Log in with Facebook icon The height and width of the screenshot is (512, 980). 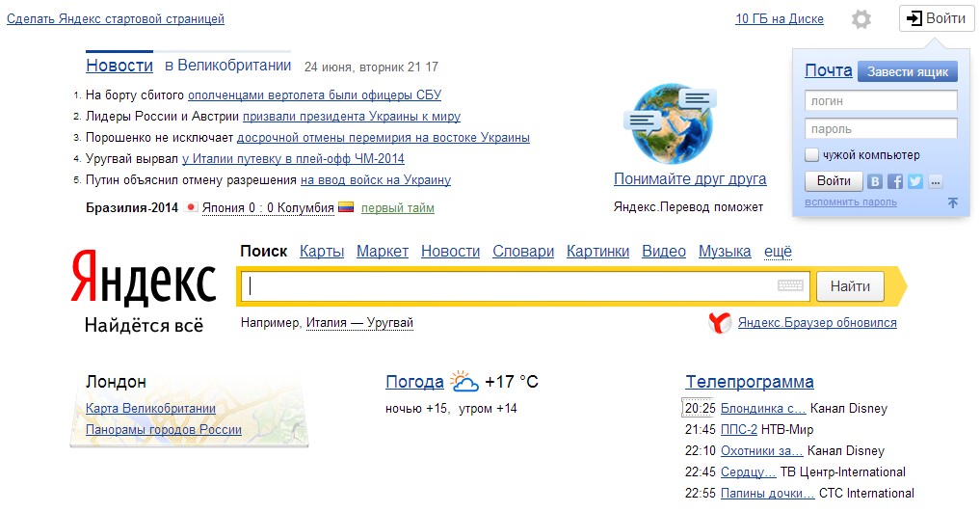pyautogui.click(x=895, y=181)
